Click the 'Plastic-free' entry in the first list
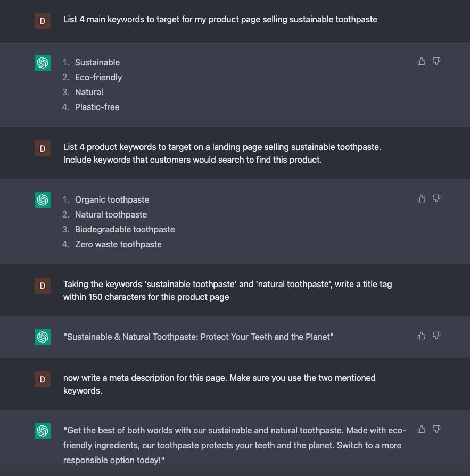This screenshot has width=470, height=476. [x=97, y=107]
